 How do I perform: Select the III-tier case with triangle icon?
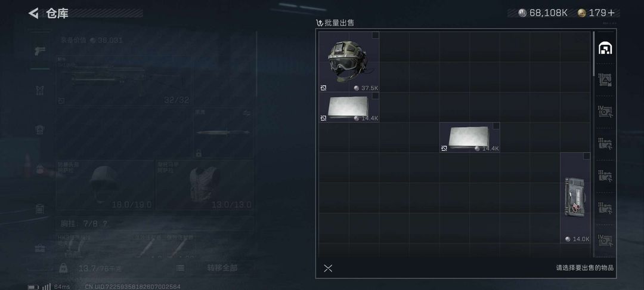605,79
